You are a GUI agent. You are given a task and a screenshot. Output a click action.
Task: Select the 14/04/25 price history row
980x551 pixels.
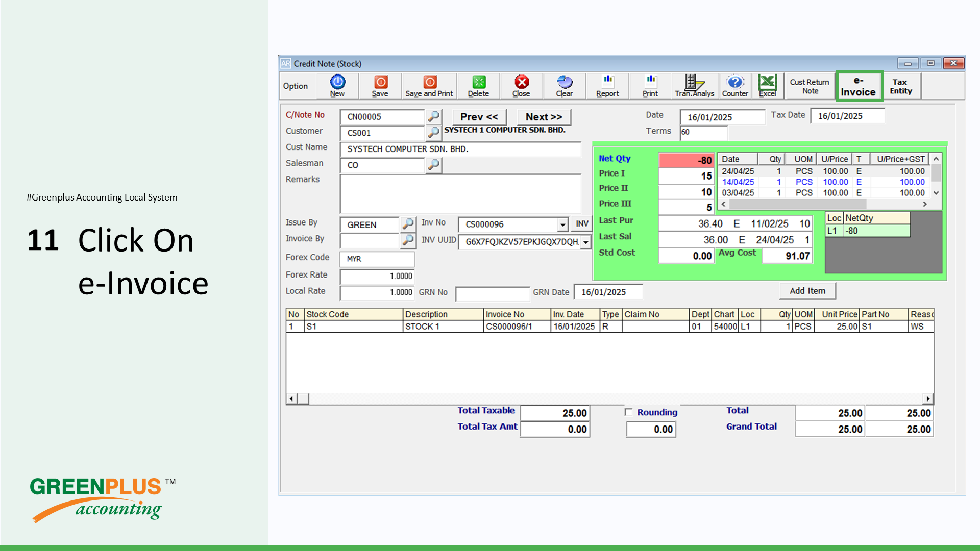point(824,182)
